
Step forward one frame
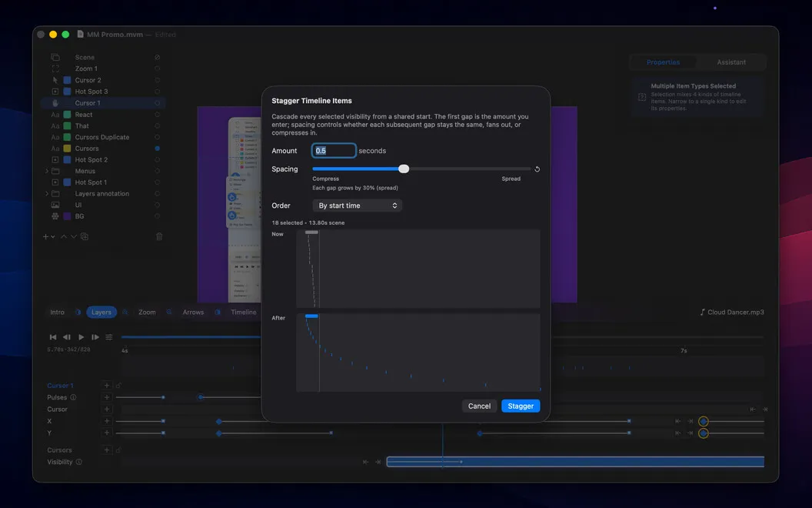click(95, 337)
